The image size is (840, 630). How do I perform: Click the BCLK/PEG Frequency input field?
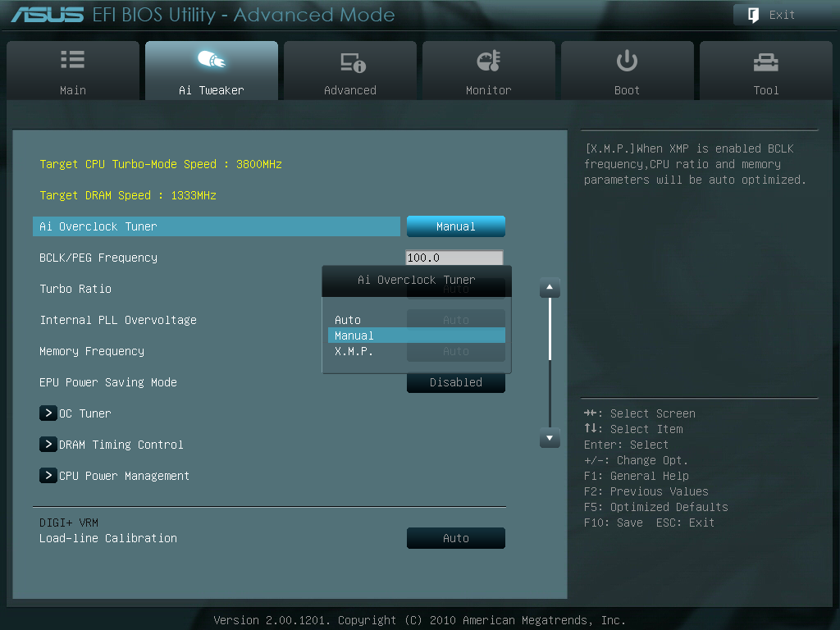tap(454, 258)
